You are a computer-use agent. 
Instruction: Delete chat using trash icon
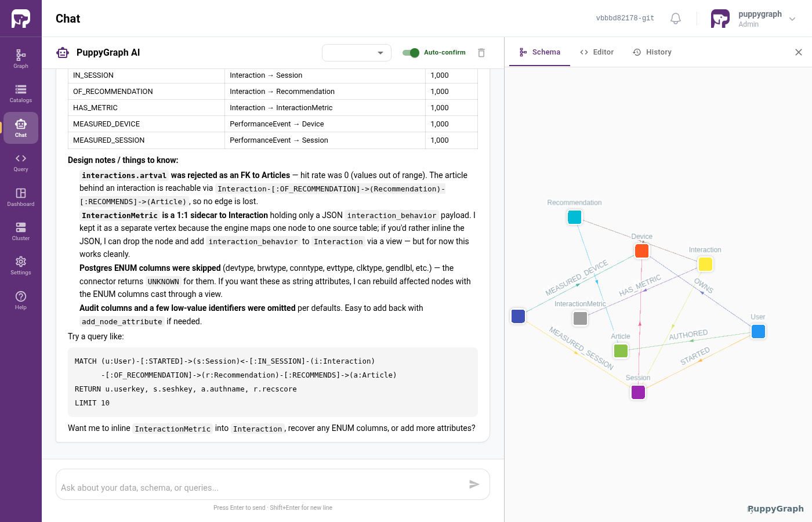[481, 53]
